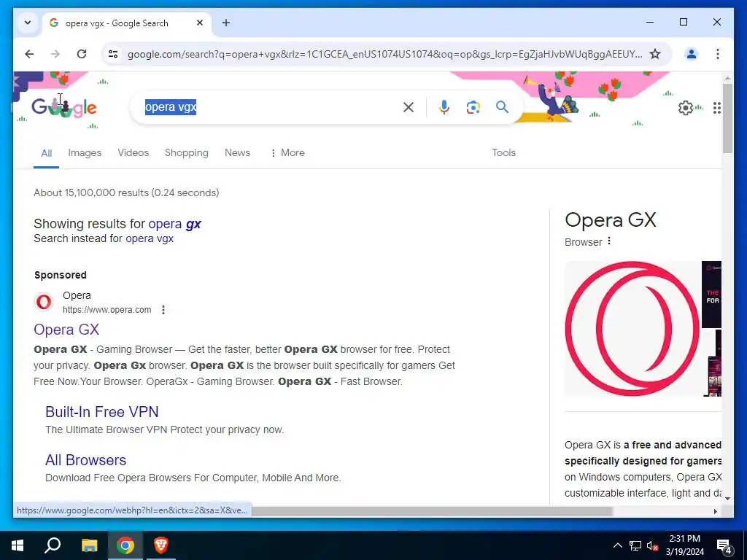Screen dimensions: 747x560
Task: Click the Chrome icon on the taskbar
Action: (125, 545)
